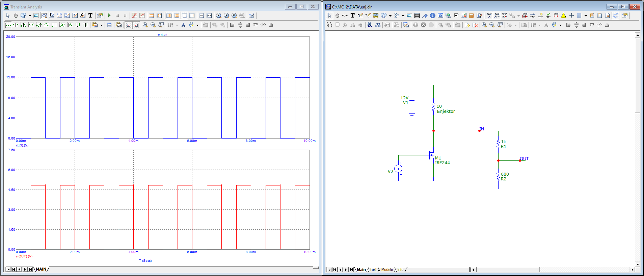
Task: Open paste clipboard dropdown arrow in Transient Analysis
Action: click(x=101, y=25)
